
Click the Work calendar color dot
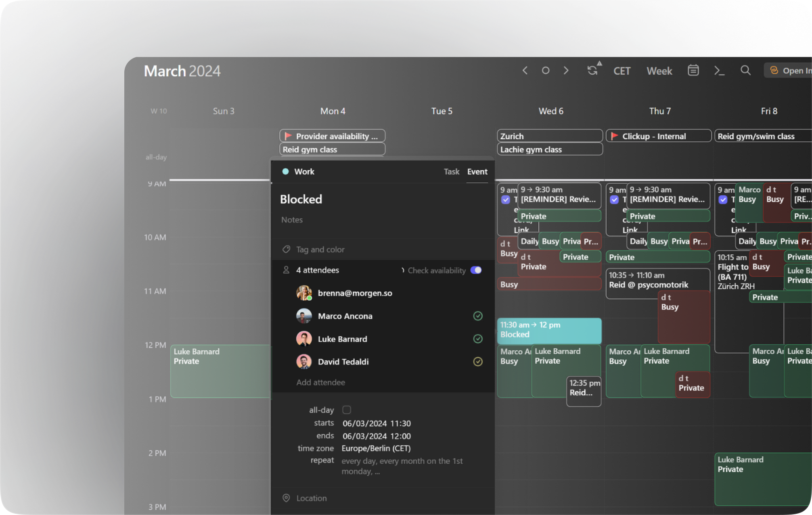[285, 172]
